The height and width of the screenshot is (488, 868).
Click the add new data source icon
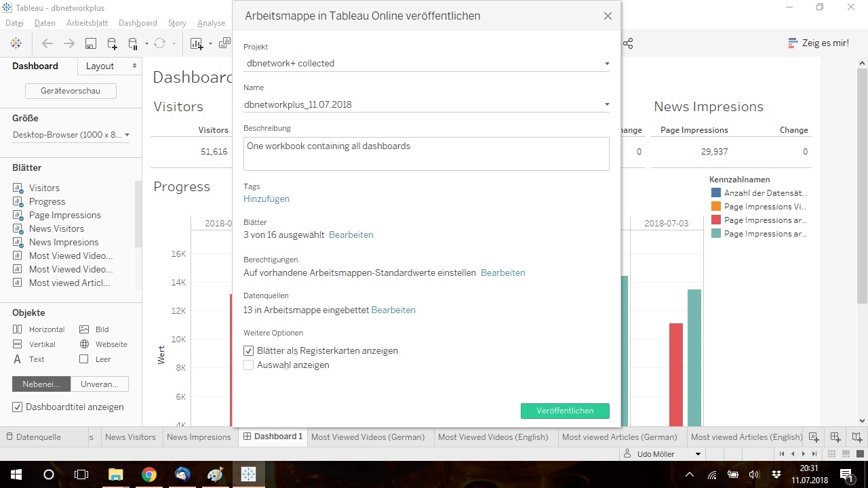click(x=112, y=43)
